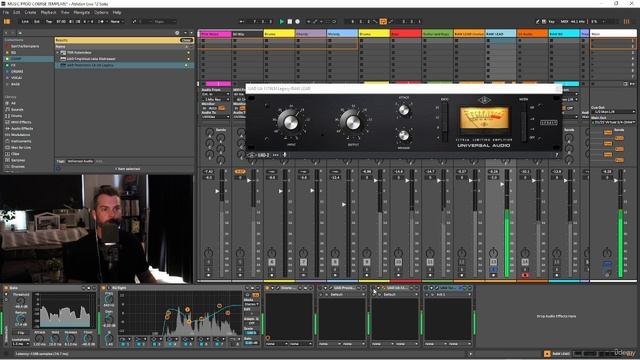The image size is (640, 360).
Task: Toggle Draw Mode pencil icon
Action: [x=538, y=21]
